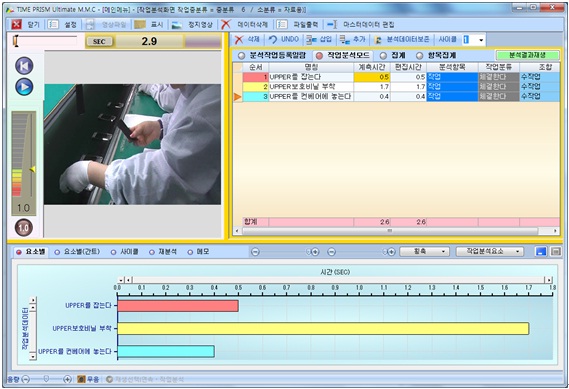The width and height of the screenshot is (569, 389).
Task: Select the 집계 radio button
Action: 383,56
